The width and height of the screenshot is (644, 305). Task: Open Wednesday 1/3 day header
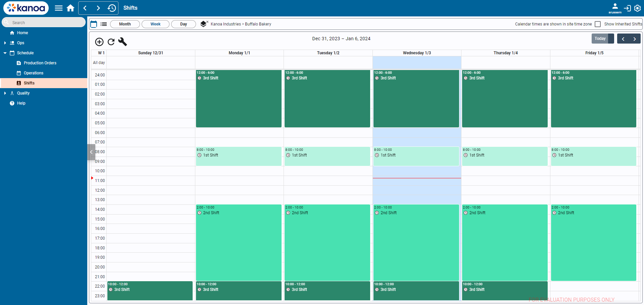click(417, 53)
